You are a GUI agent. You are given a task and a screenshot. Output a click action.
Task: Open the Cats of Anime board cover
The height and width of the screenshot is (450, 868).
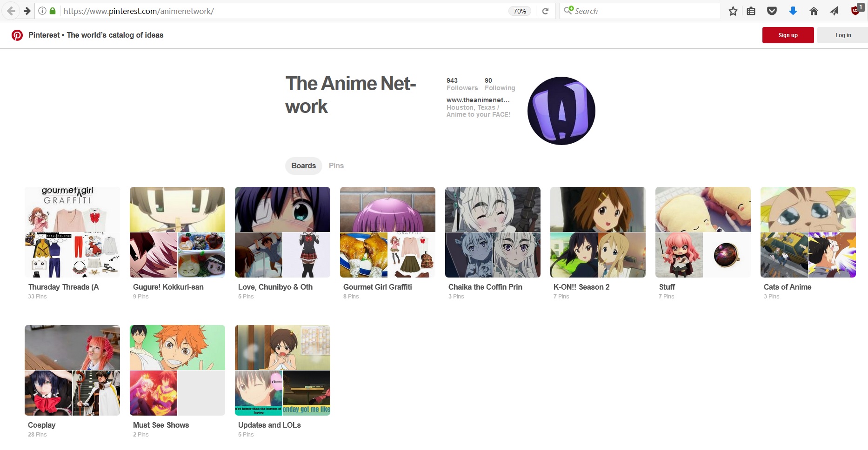point(808,232)
